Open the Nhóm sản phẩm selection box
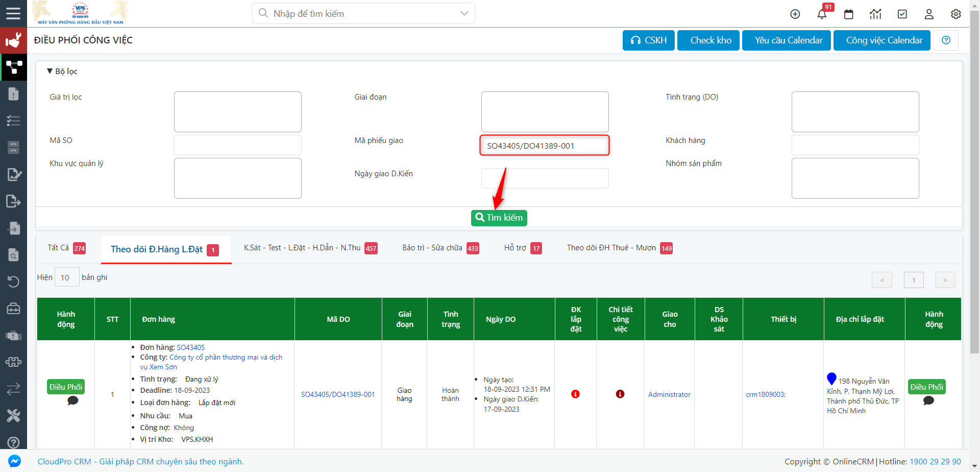 point(855,178)
